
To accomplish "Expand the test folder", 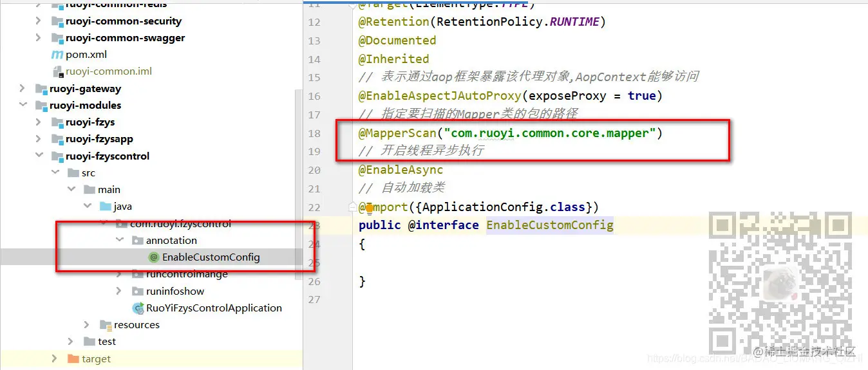I will (71, 342).
